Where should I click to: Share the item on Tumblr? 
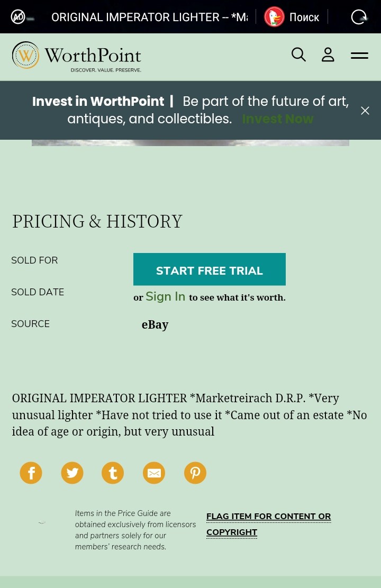coord(113,473)
